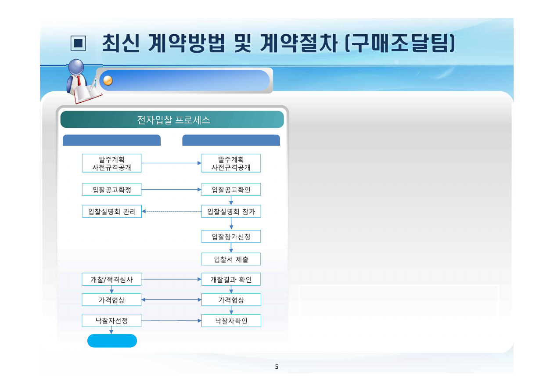Click the arrow between 발주계획 boxes
The image size is (554, 392).
pos(171,163)
